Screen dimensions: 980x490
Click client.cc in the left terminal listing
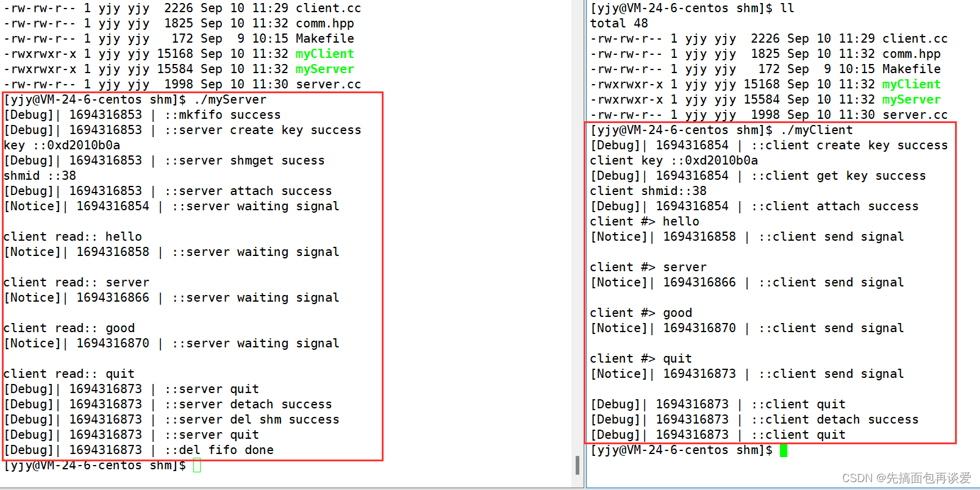tap(328, 9)
